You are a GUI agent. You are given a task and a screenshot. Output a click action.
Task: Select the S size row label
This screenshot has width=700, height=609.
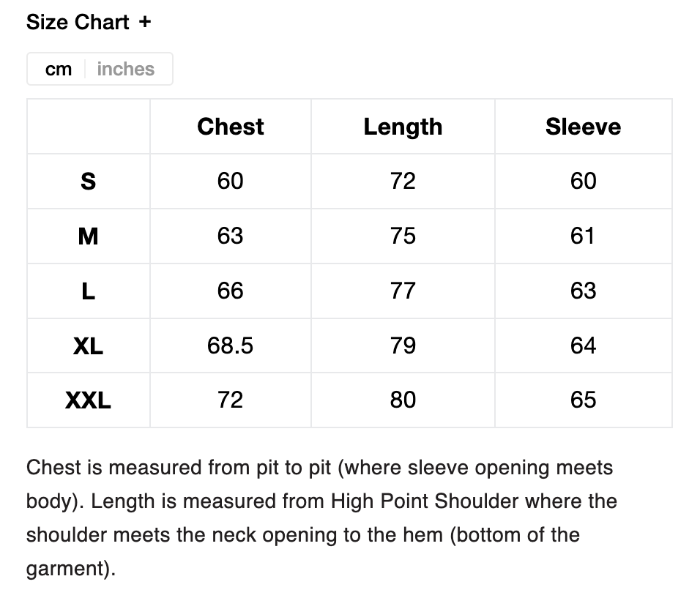click(x=88, y=181)
